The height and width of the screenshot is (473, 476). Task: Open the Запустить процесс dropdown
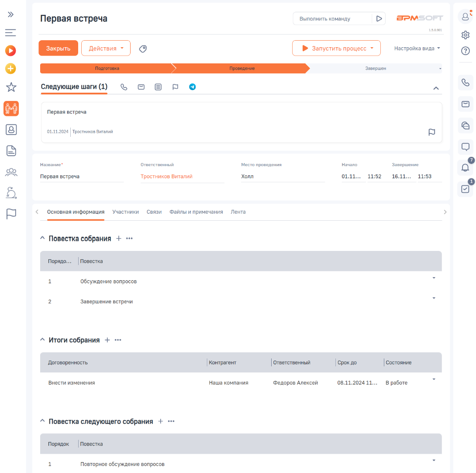click(x=336, y=49)
